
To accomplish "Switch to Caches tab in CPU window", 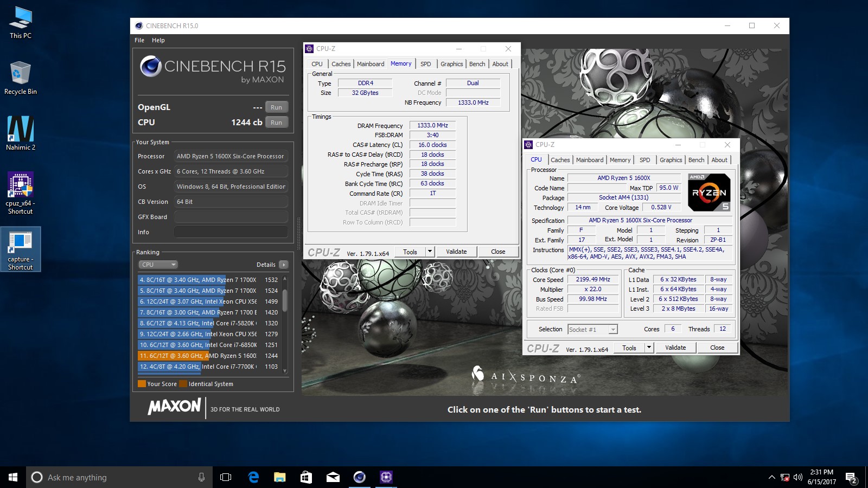I will 560,160.
